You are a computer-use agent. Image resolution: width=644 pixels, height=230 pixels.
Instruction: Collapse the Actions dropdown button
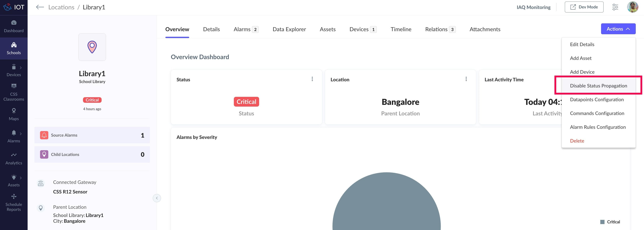click(618, 29)
